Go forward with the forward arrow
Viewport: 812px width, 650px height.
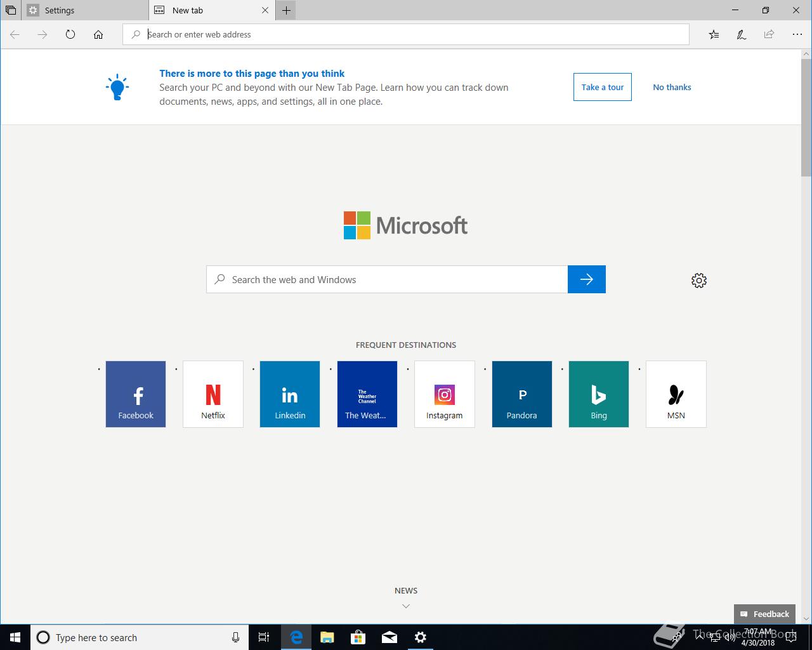click(x=43, y=34)
